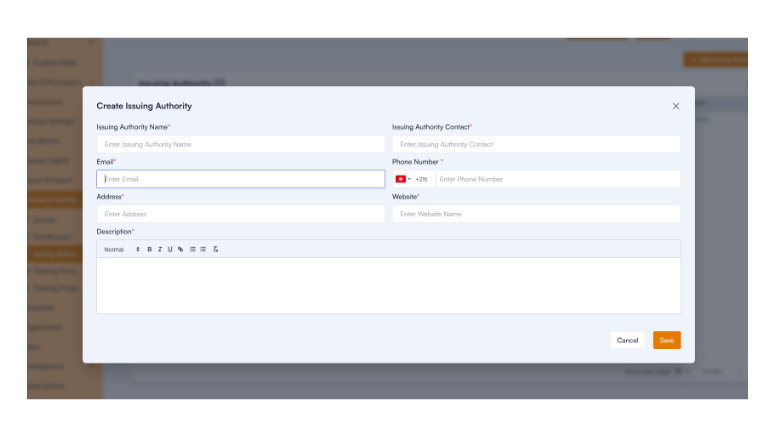Open the phone country flag selector
775x436 pixels.
click(403, 179)
